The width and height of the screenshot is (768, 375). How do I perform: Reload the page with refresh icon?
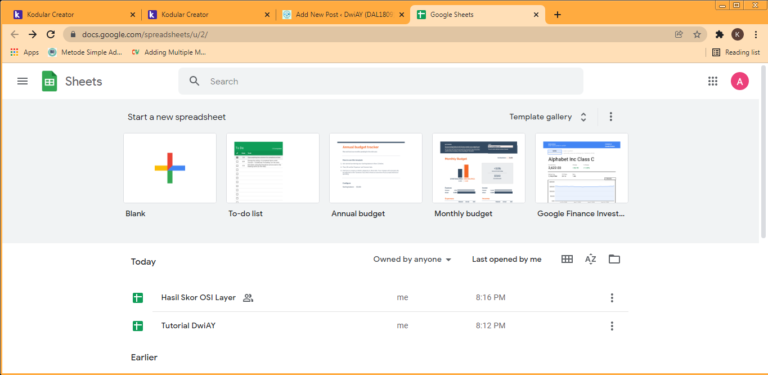pyautogui.click(x=50, y=34)
